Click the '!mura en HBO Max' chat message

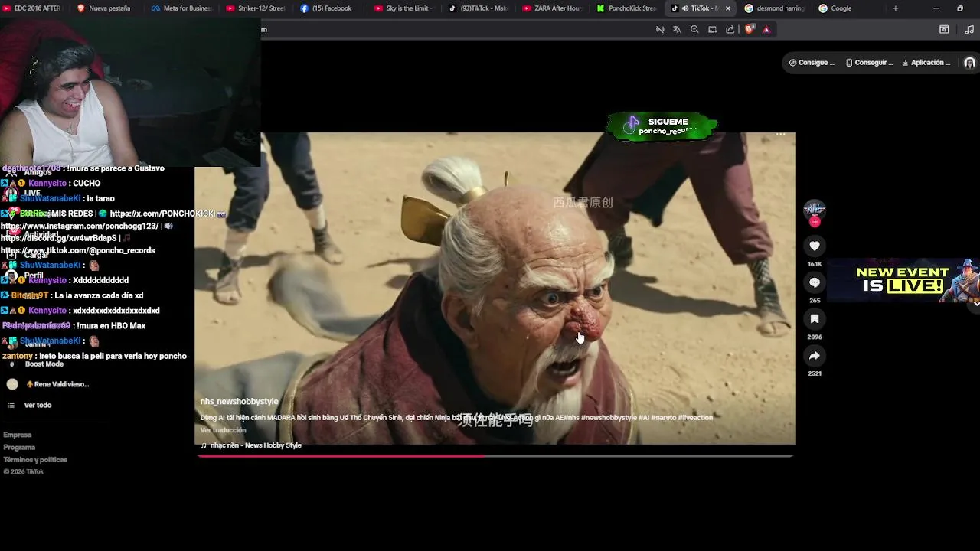click(112, 326)
